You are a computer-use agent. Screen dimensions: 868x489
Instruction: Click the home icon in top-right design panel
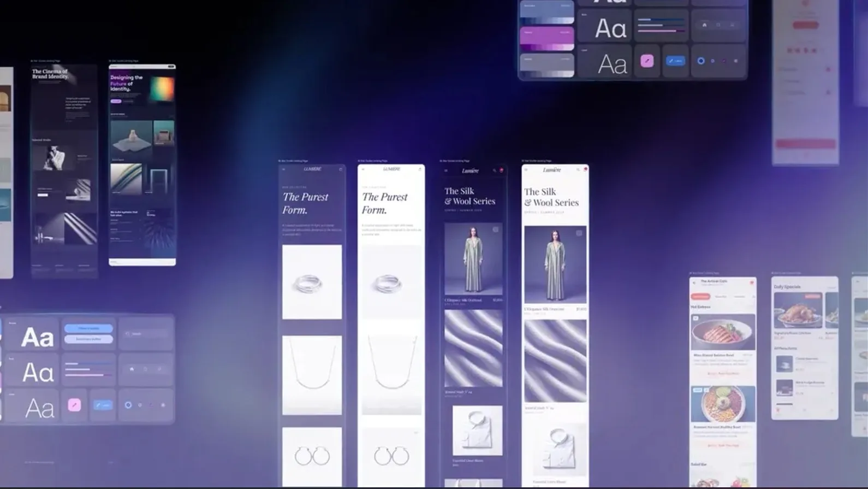pyautogui.click(x=704, y=25)
